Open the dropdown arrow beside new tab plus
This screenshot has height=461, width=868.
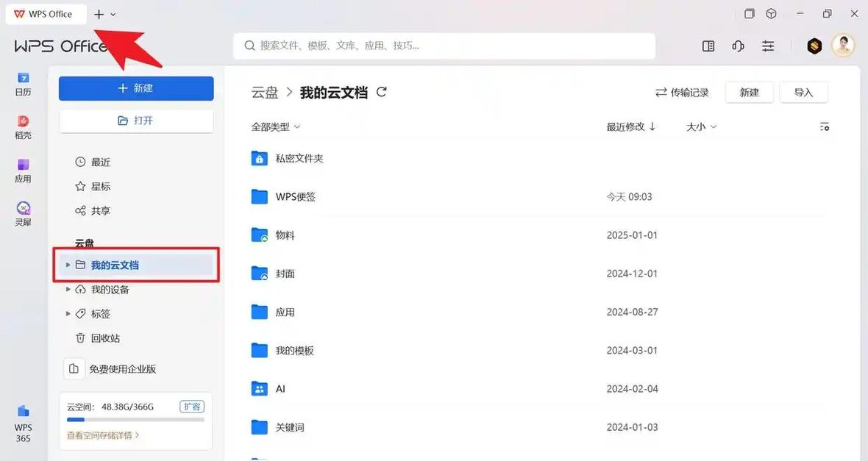click(113, 15)
